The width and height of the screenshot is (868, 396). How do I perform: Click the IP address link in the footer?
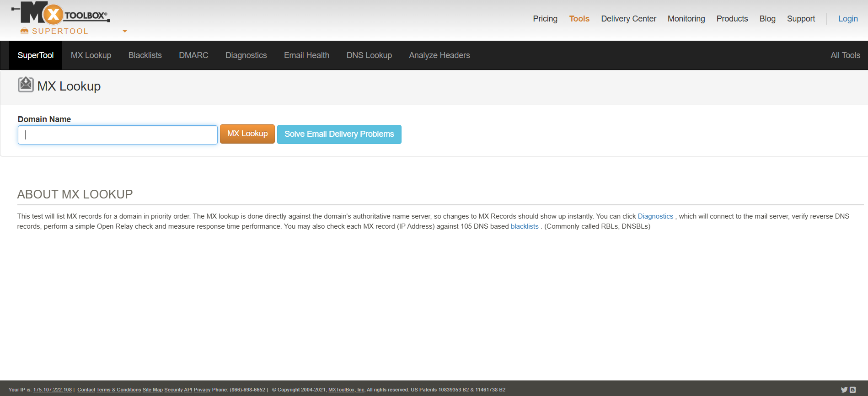click(52, 390)
